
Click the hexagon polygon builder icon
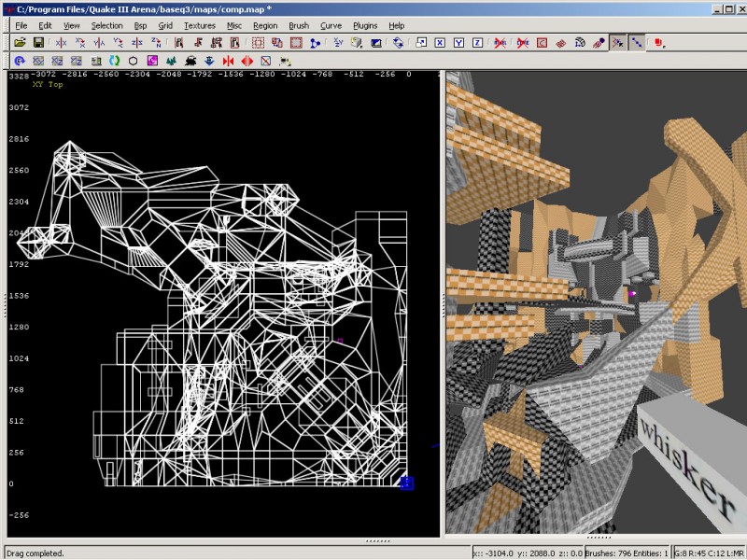[x=134, y=61]
